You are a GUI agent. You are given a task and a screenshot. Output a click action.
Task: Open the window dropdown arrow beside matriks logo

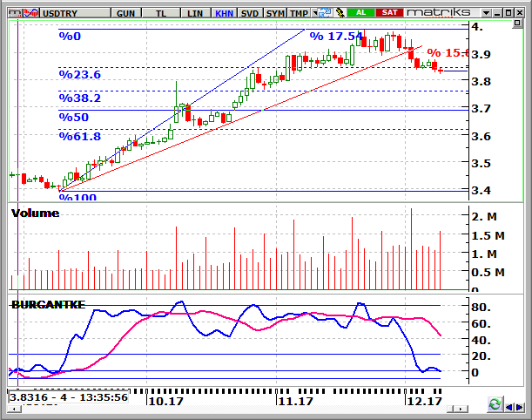[x=486, y=13]
